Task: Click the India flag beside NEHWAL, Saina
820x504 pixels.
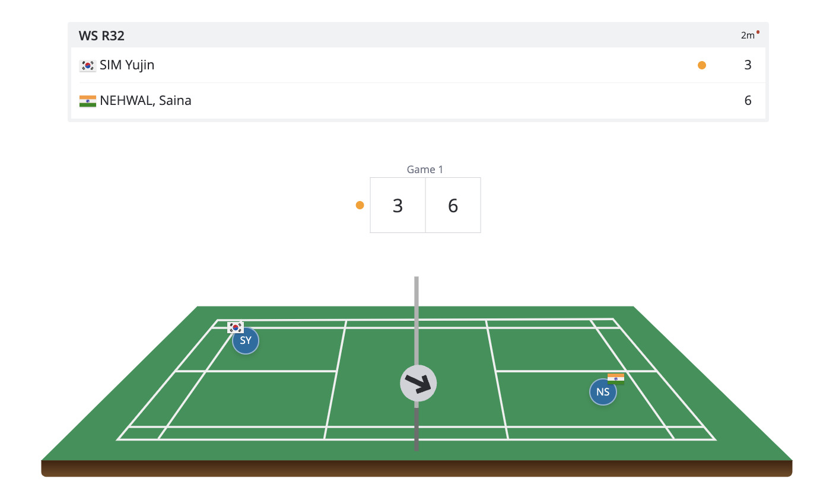Action: coord(87,101)
